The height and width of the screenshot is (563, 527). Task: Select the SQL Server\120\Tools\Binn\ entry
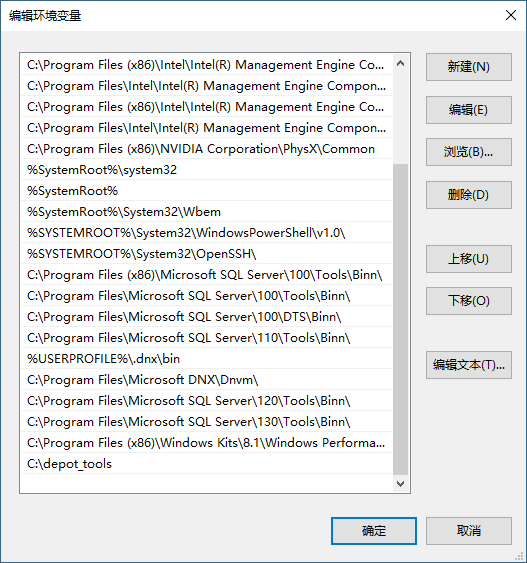point(206,401)
